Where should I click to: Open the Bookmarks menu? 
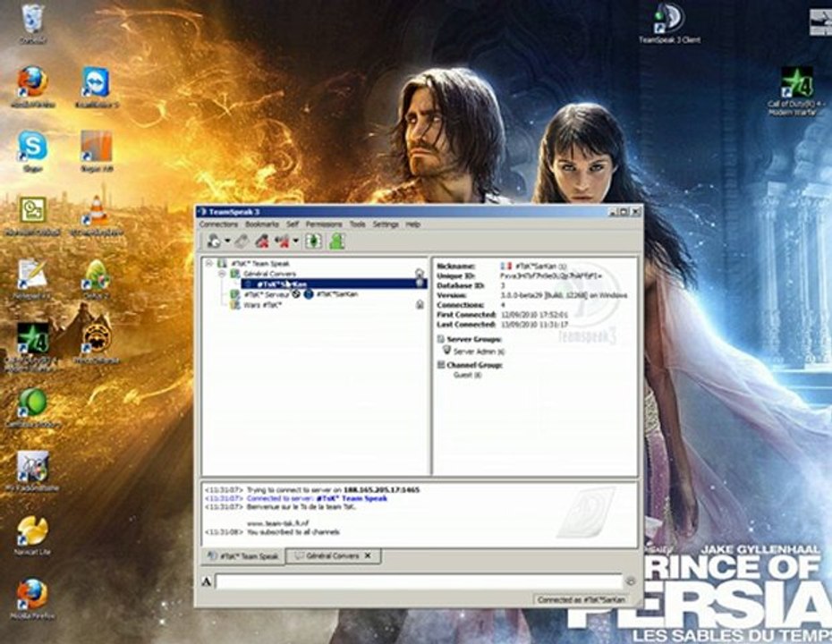pyautogui.click(x=261, y=225)
